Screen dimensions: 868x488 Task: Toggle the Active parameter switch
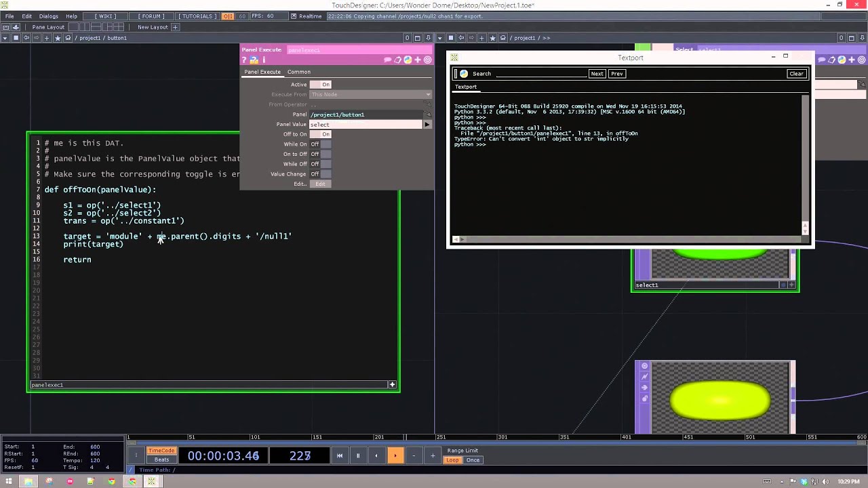[x=320, y=85]
